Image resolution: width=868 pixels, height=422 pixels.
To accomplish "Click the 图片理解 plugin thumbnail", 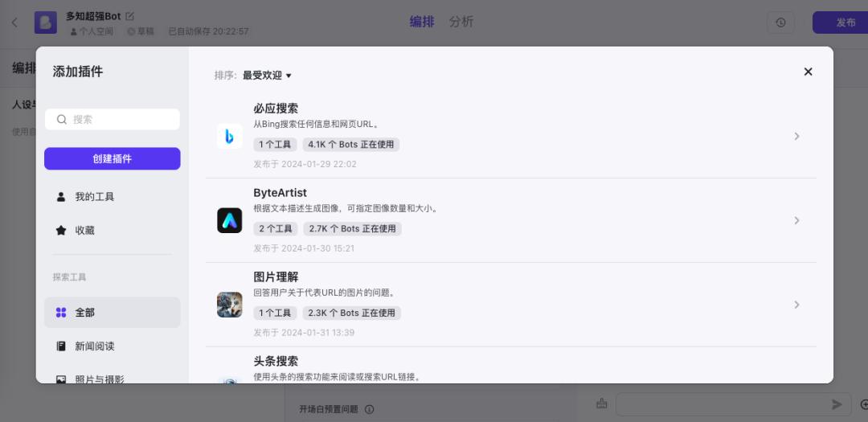I will pyautogui.click(x=229, y=305).
